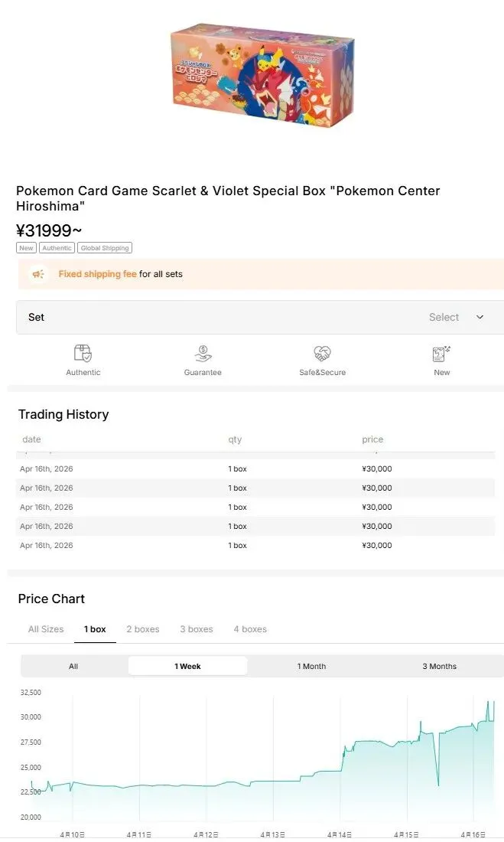Click the Global Shipping tag
This screenshot has width=504, height=842.
[x=105, y=248]
